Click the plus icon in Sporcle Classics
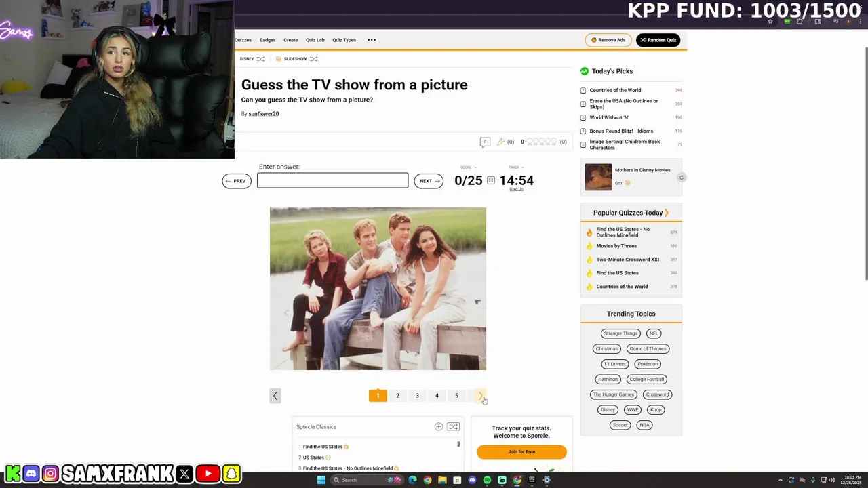This screenshot has height=488, width=868. coord(439,427)
